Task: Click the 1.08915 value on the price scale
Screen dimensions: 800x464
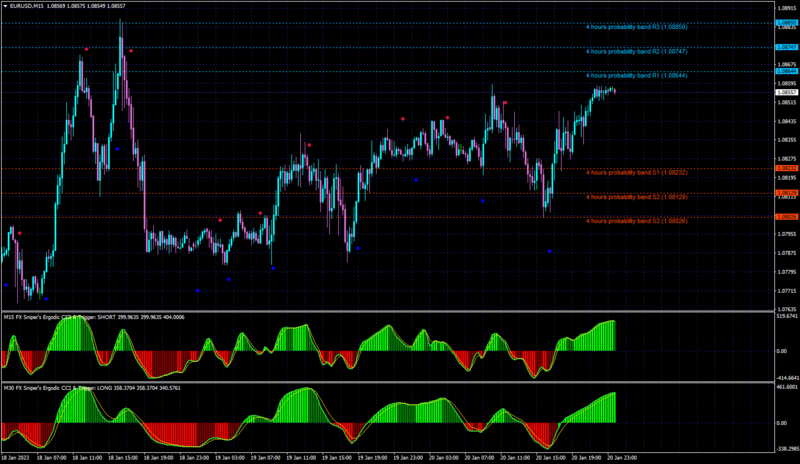Action: (x=787, y=9)
